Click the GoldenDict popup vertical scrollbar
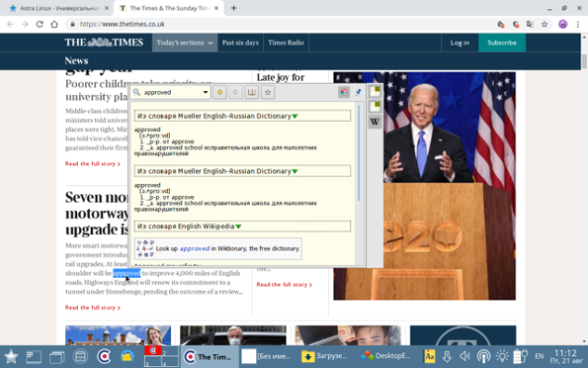This screenshot has height=368, width=588. tap(359, 152)
